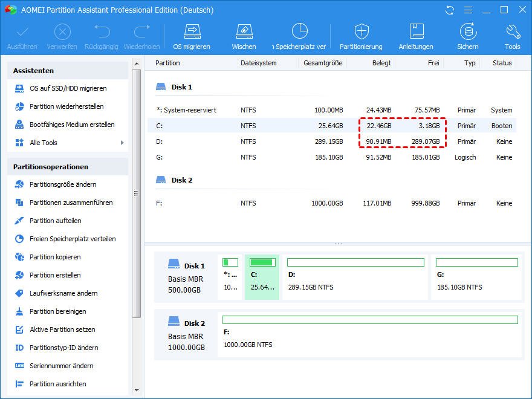This screenshot has height=399, width=532.
Task: Click the refresh icon in title bar
Action: pyautogui.click(x=449, y=10)
